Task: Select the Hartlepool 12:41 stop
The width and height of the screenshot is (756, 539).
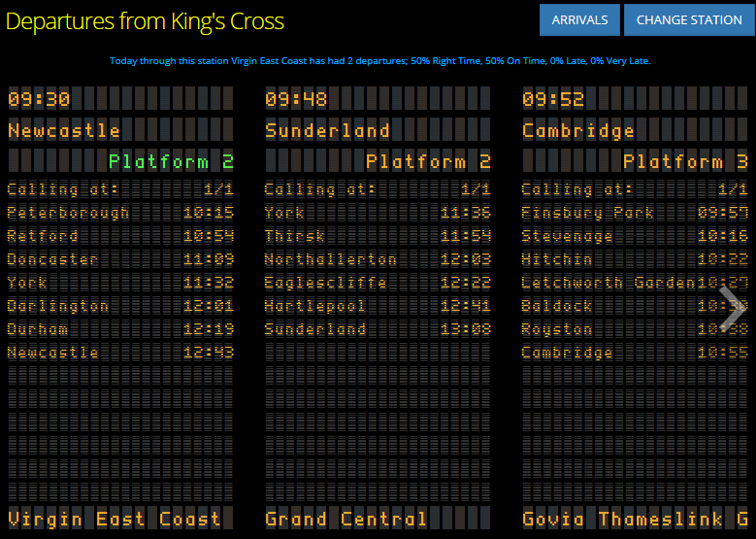Action: click(378, 306)
